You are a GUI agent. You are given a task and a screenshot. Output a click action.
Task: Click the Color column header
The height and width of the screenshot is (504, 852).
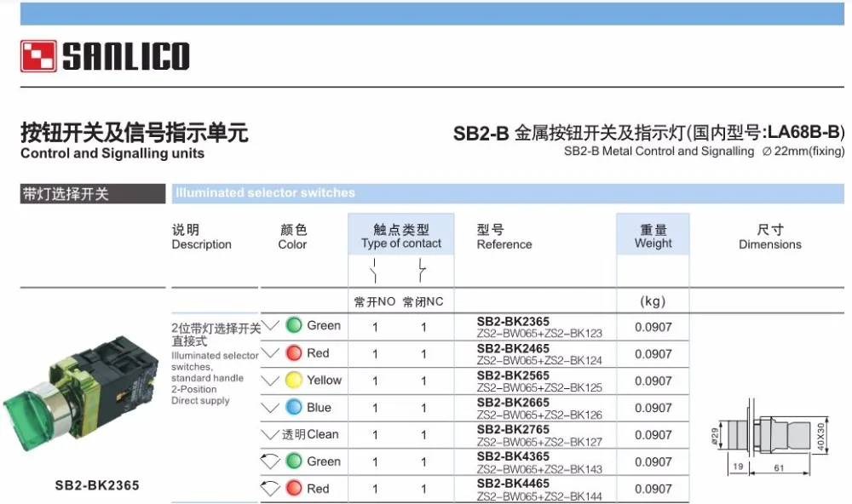(x=293, y=238)
